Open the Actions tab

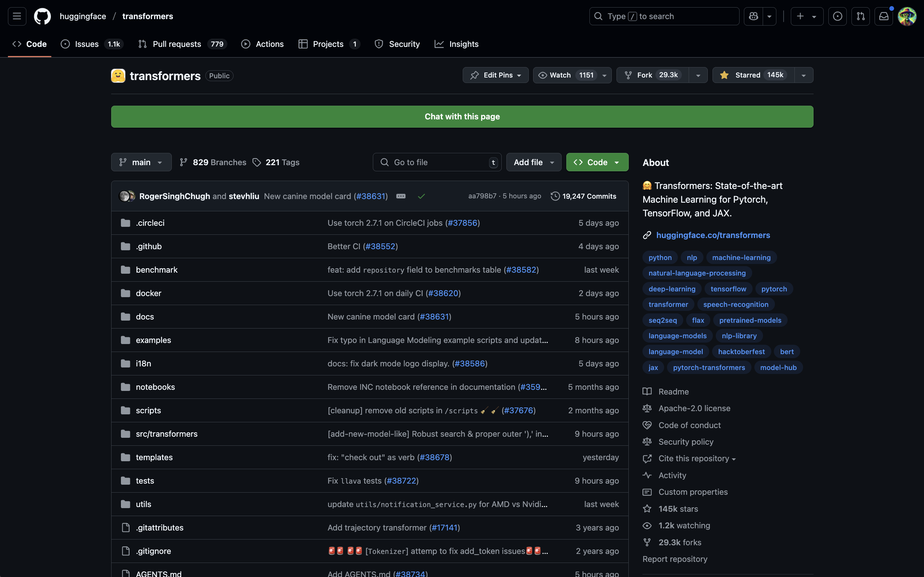263,44
